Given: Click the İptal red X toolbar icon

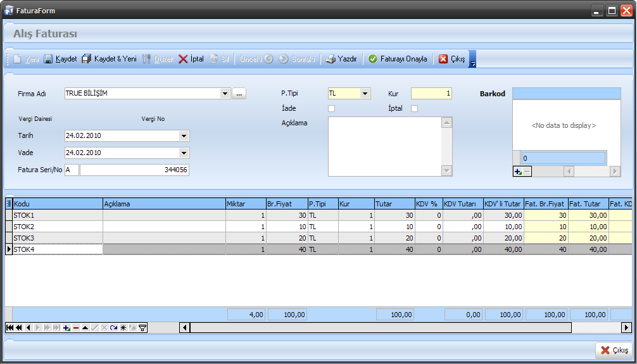Looking at the screenshot, I should coord(183,59).
